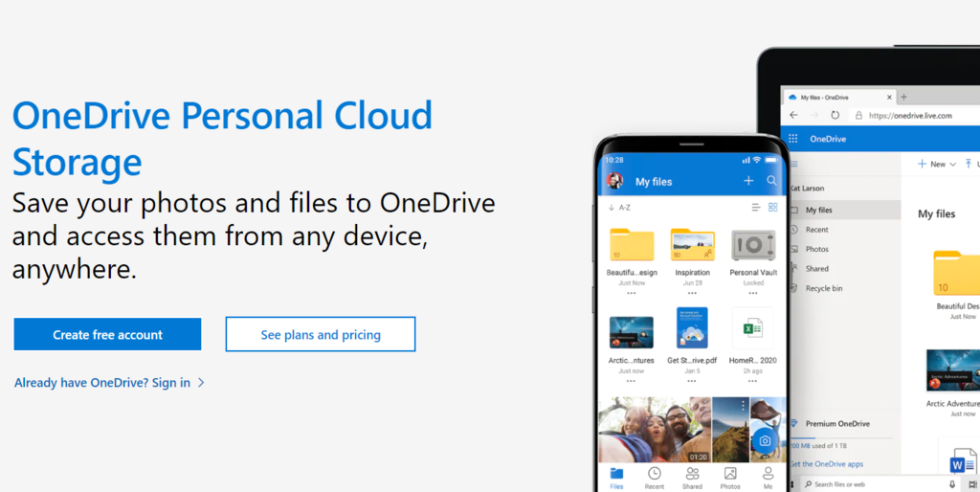Open more options under Arctic...ntures file

click(x=632, y=381)
